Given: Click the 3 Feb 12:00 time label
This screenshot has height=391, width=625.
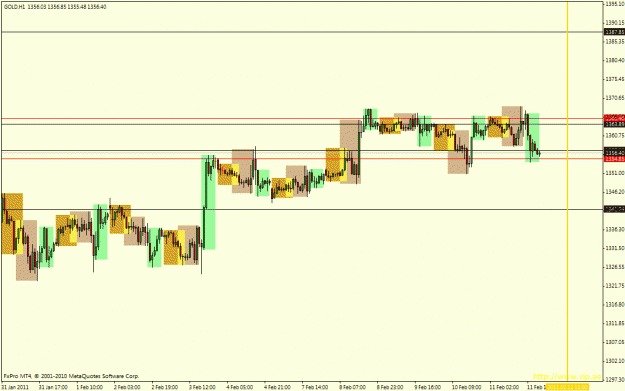Looking at the screenshot, I should click(x=202, y=387).
